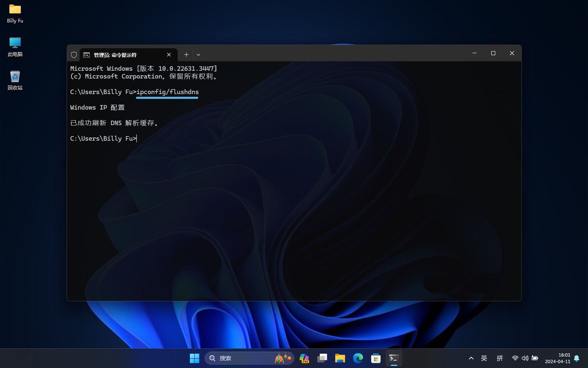This screenshot has height=368, width=588.
Task: Toggle the 英 input method indicator
Action: click(x=484, y=358)
